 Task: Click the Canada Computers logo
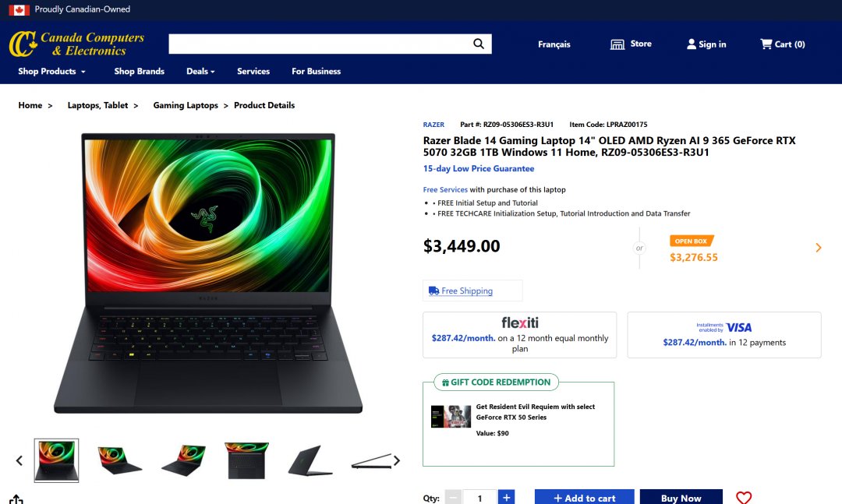(76, 44)
